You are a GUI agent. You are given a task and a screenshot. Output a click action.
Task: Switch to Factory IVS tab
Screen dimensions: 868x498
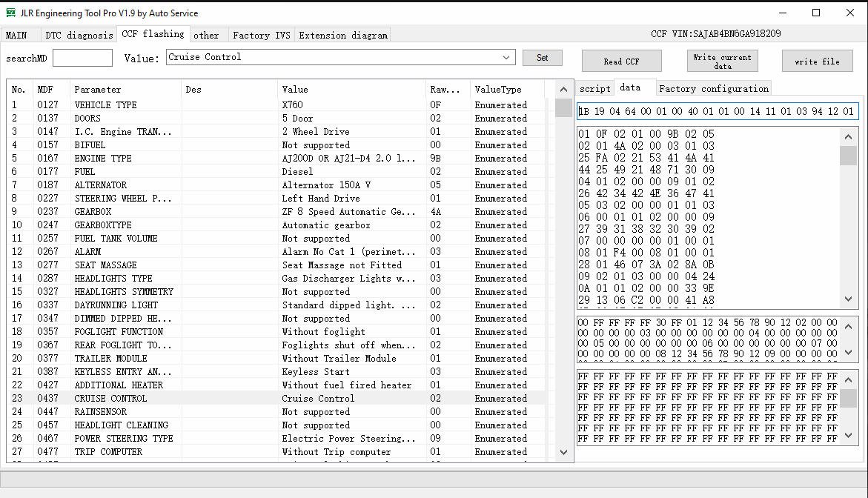[261, 35]
